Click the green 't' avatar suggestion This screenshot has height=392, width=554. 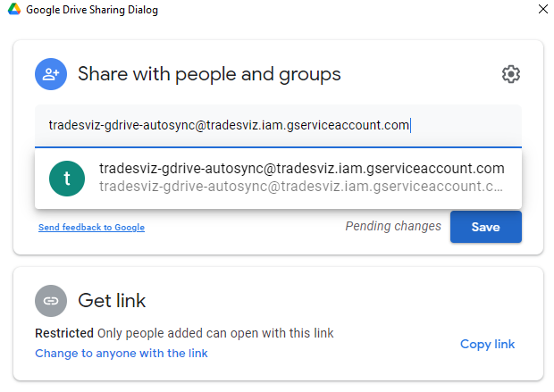[67, 179]
